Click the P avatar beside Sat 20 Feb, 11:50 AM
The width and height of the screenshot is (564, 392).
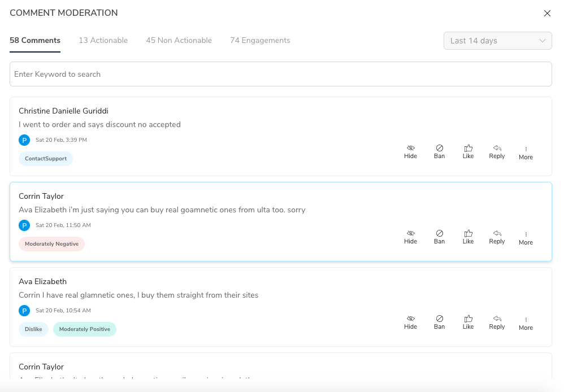[24, 225]
